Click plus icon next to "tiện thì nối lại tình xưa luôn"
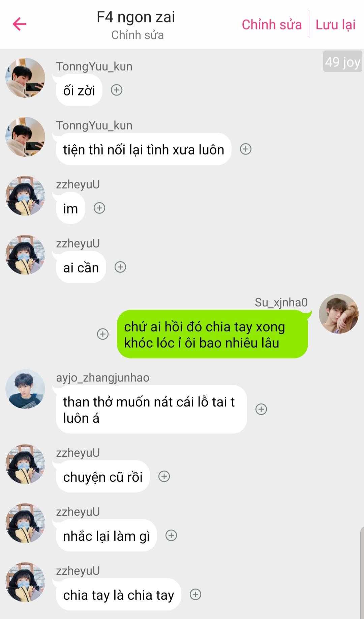Image resolution: width=364 pixels, height=619 pixels. (246, 149)
